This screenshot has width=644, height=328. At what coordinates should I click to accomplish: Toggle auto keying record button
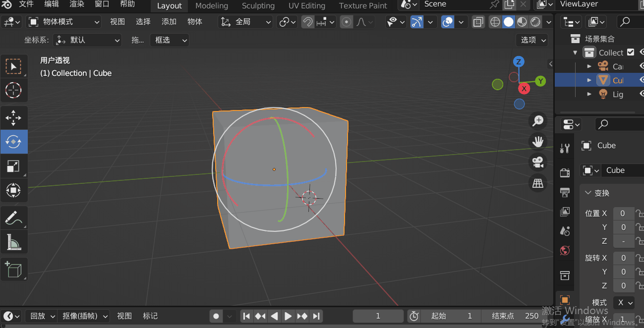pos(216,316)
